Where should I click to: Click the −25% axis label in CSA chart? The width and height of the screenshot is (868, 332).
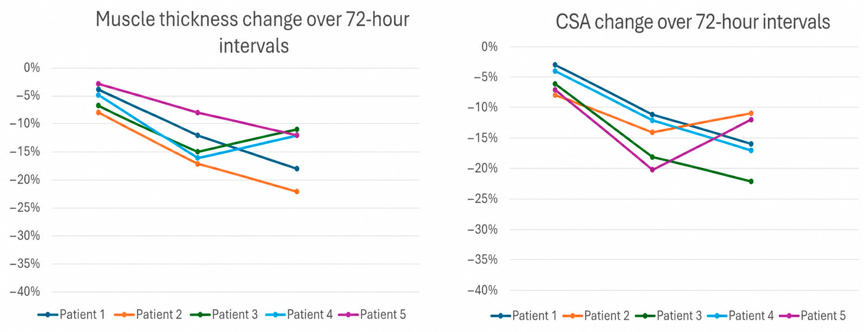pos(483,199)
